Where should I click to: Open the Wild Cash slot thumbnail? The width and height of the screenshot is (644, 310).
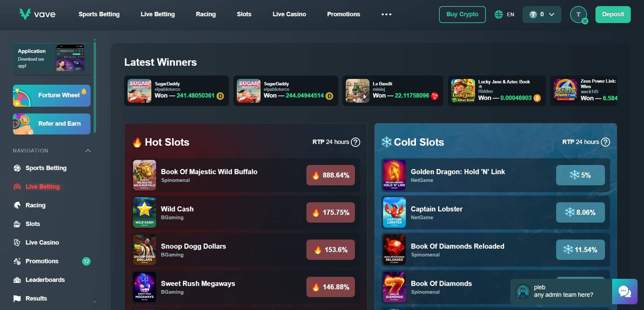(145, 212)
